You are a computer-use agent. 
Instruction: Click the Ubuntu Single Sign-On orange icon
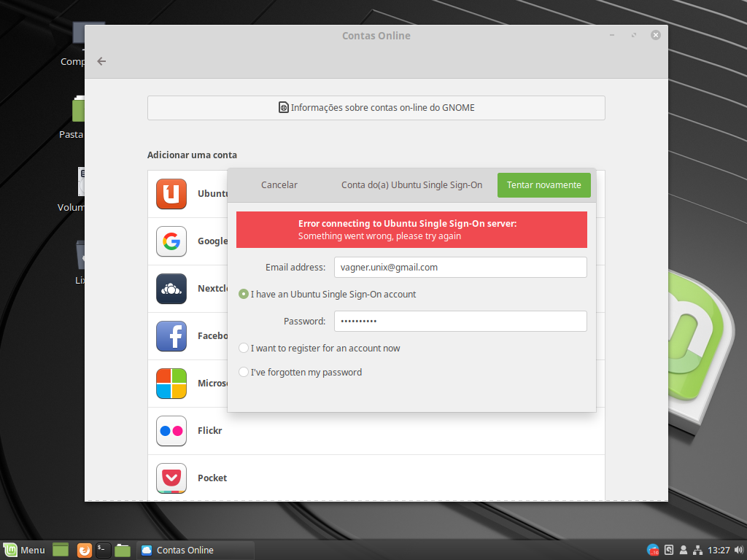[171, 194]
